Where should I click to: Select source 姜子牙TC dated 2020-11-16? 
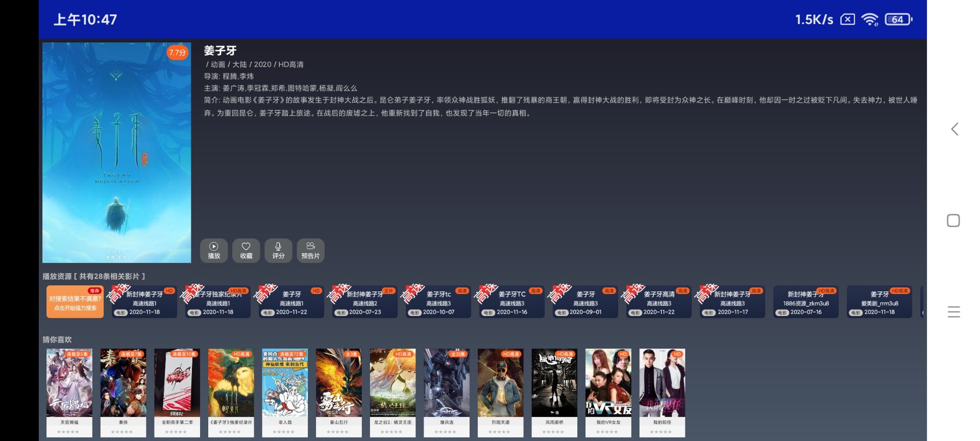[x=512, y=302]
